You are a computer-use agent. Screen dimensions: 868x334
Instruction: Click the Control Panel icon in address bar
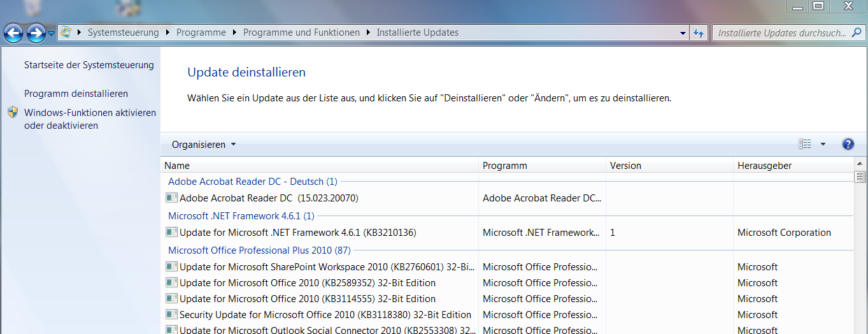(66, 33)
